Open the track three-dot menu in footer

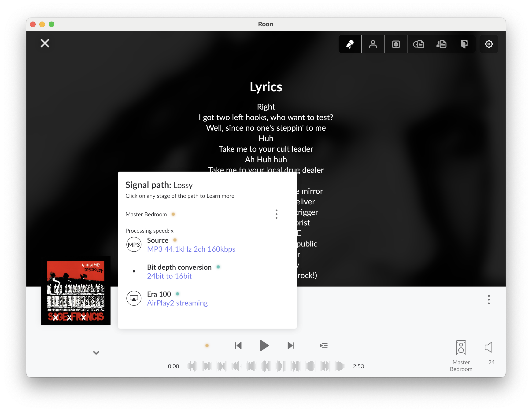[x=489, y=300]
